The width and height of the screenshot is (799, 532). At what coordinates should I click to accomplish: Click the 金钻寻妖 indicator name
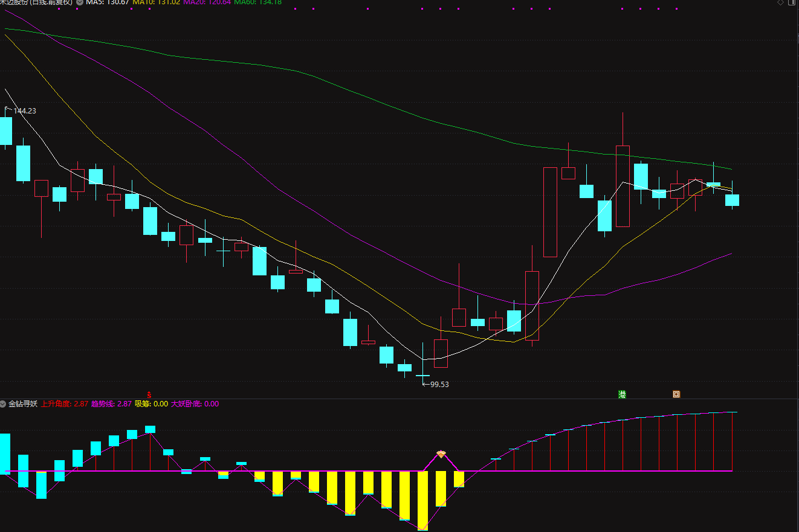[23, 404]
